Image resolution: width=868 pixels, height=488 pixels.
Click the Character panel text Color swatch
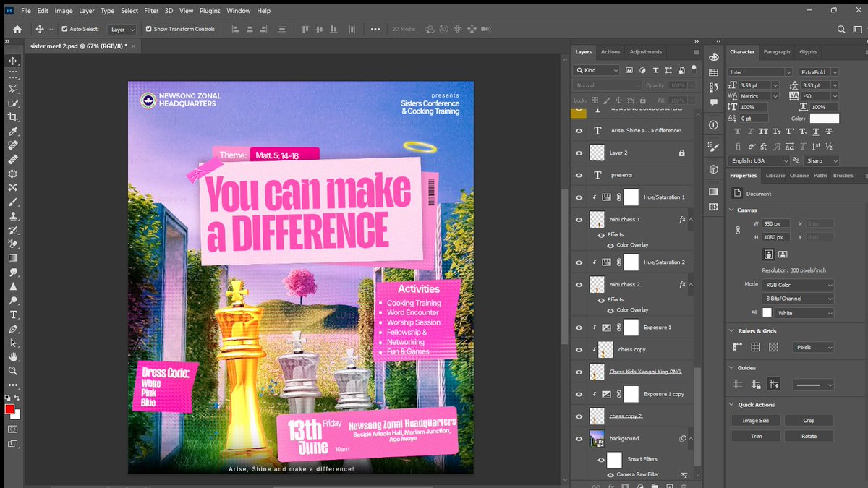pyautogui.click(x=824, y=118)
